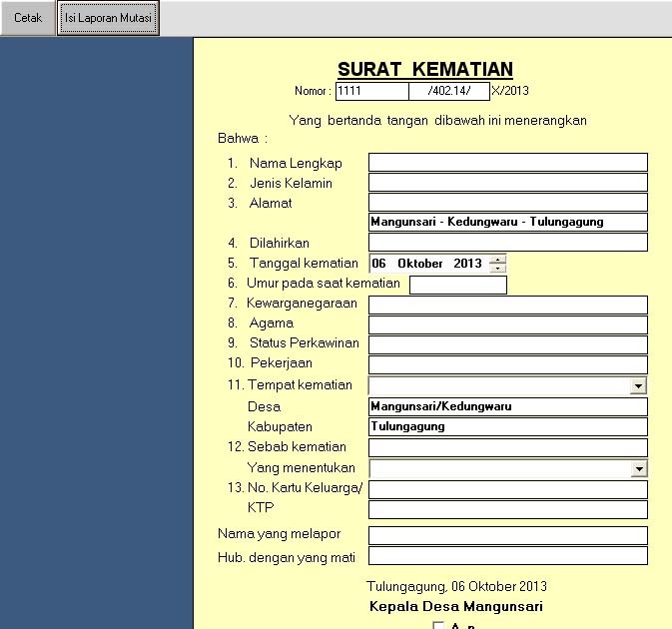Edit the Desa field Mangunsari/Kedungwaru
The height and width of the screenshot is (629, 672).
[x=508, y=406]
